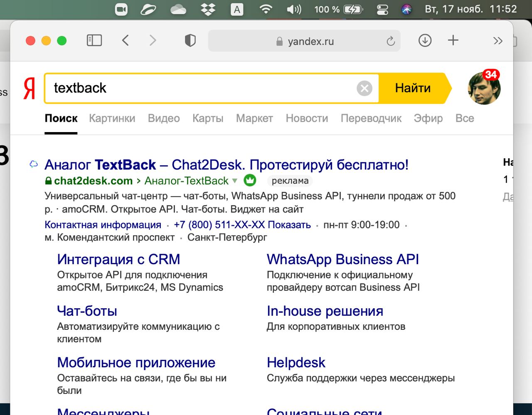Switch to the Новости tab

coord(307,118)
